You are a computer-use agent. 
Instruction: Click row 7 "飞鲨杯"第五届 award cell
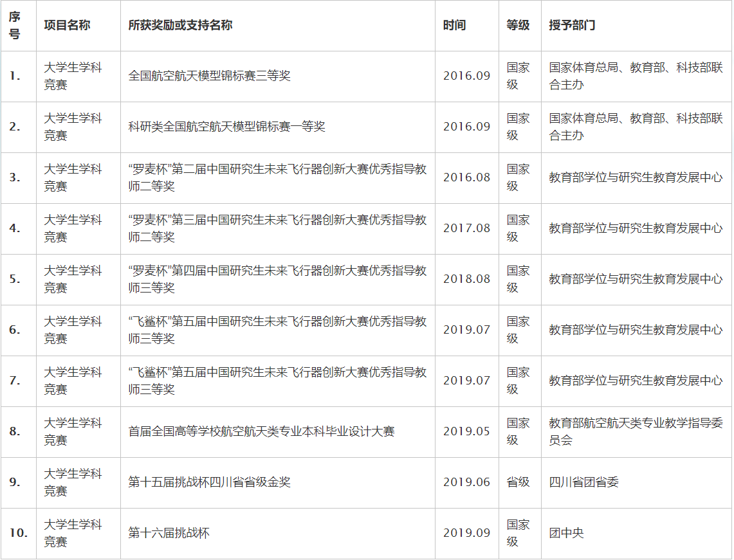278,381
